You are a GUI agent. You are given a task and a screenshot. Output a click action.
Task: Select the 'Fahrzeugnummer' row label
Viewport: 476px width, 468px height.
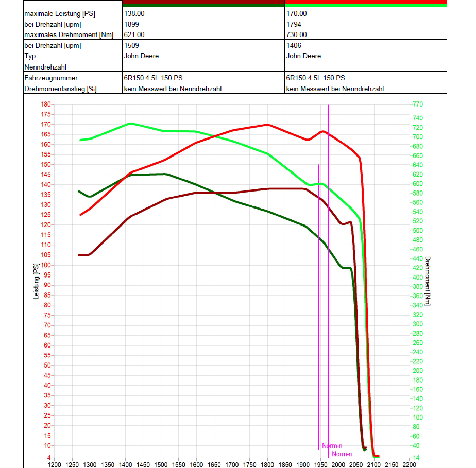50,78
